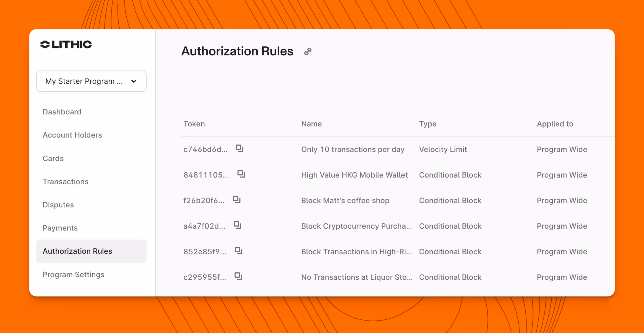Click the link icon beside Authorization Rules heading

pos(308,52)
